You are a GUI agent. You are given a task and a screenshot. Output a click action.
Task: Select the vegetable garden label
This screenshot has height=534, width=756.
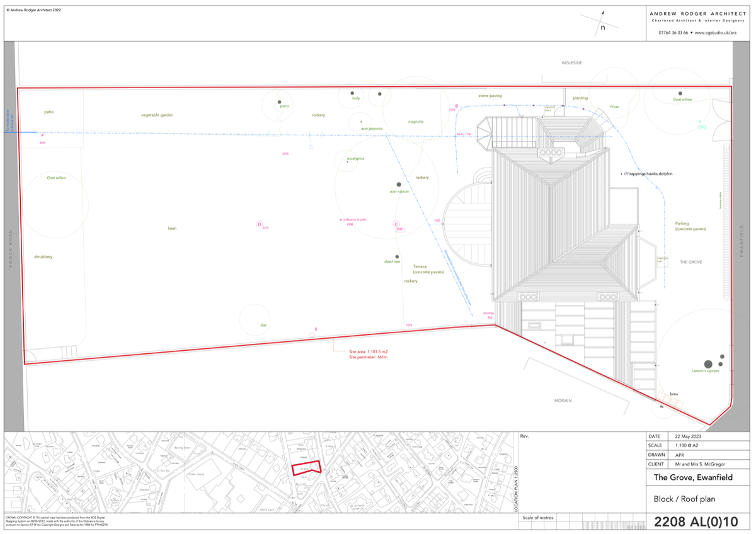tap(157, 115)
